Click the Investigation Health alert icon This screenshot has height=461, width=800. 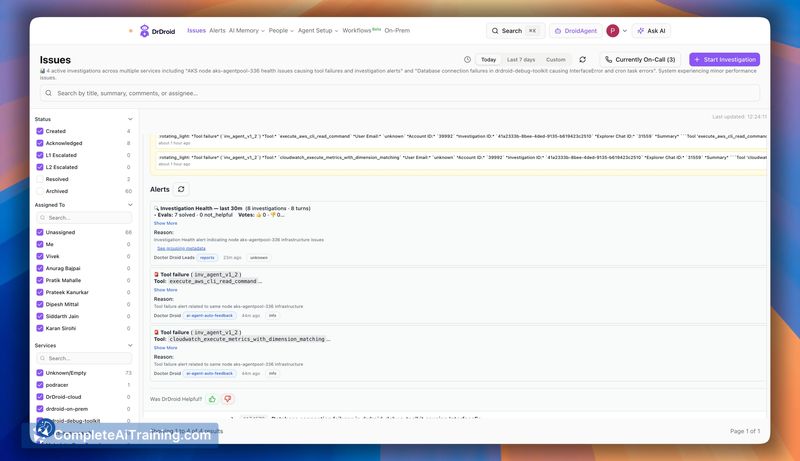pos(156,209)
